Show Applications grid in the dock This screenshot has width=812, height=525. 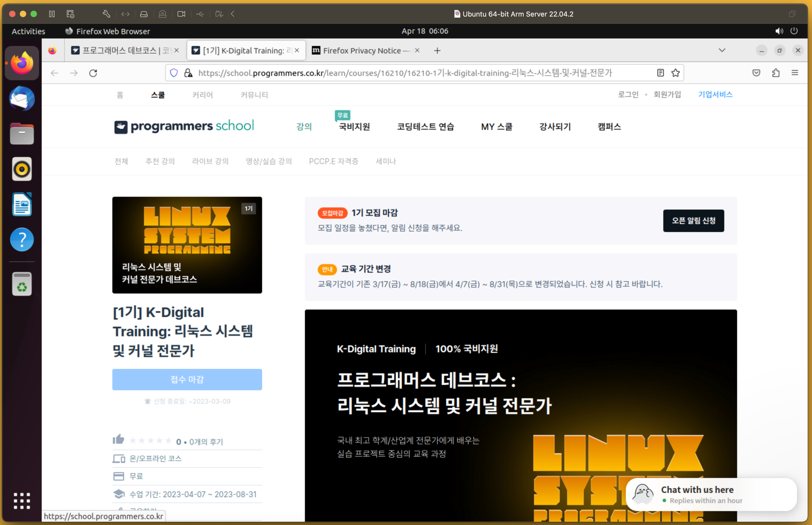click(x=22, y=501)
